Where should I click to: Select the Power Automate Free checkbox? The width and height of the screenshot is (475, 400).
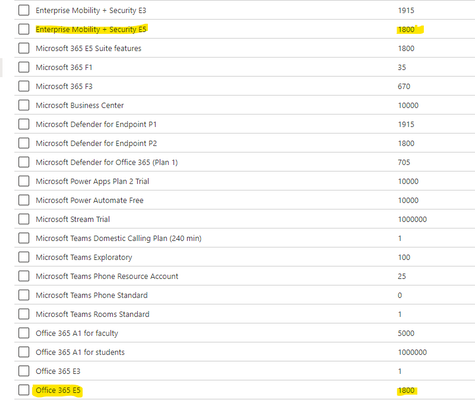(24, 200)
